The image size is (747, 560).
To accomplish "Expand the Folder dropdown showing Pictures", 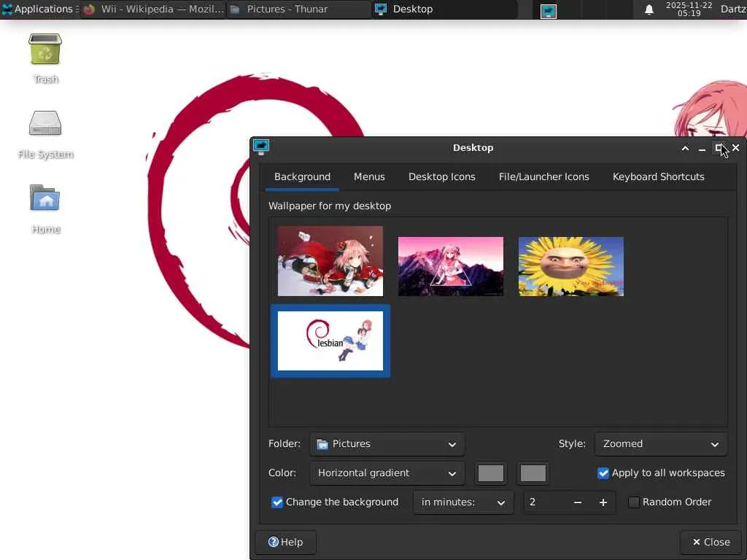I will (387, 444).
